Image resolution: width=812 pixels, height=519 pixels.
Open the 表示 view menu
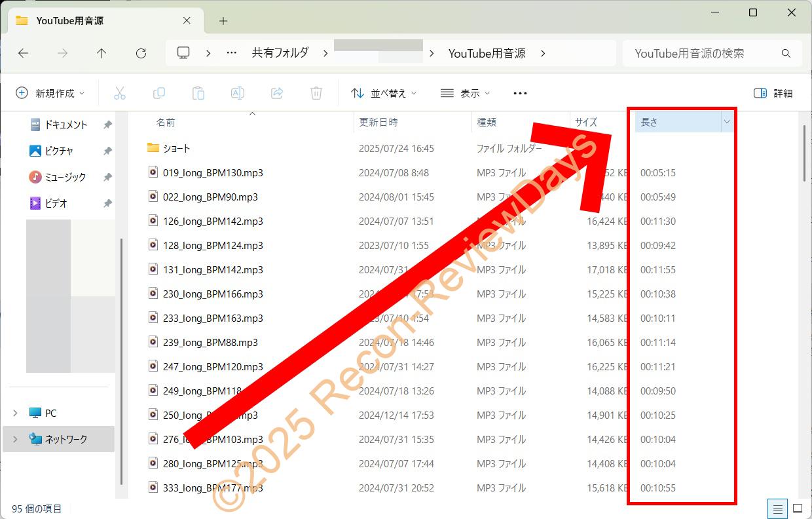coord(465,93)
